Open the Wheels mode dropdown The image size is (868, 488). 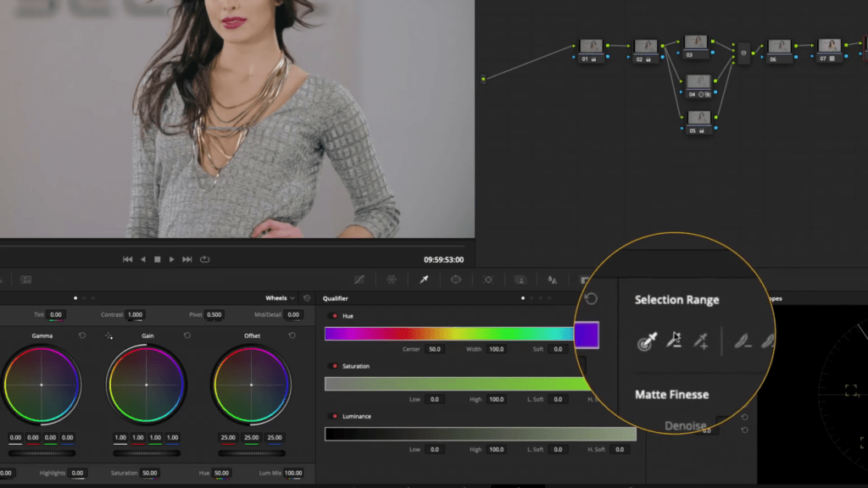tap(281, 298)
